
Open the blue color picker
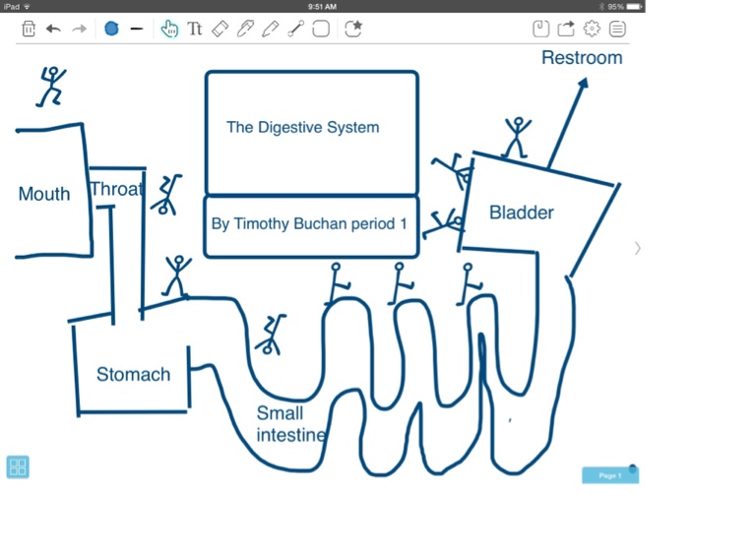point(111,29)
